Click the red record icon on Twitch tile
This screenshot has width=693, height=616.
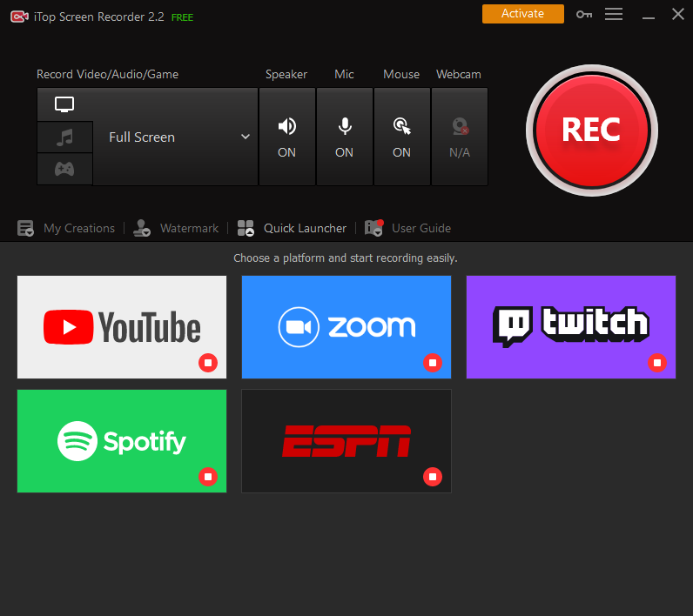click(x=657, y=363)
